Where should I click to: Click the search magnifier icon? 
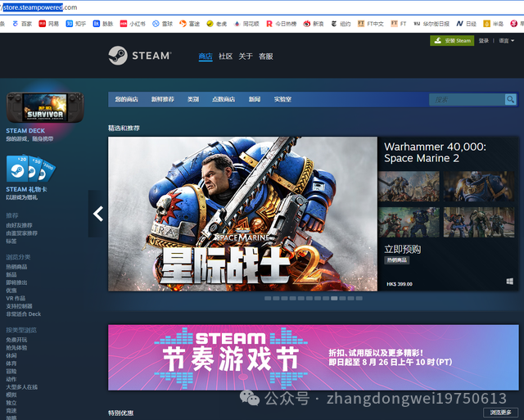coord(510,99)
